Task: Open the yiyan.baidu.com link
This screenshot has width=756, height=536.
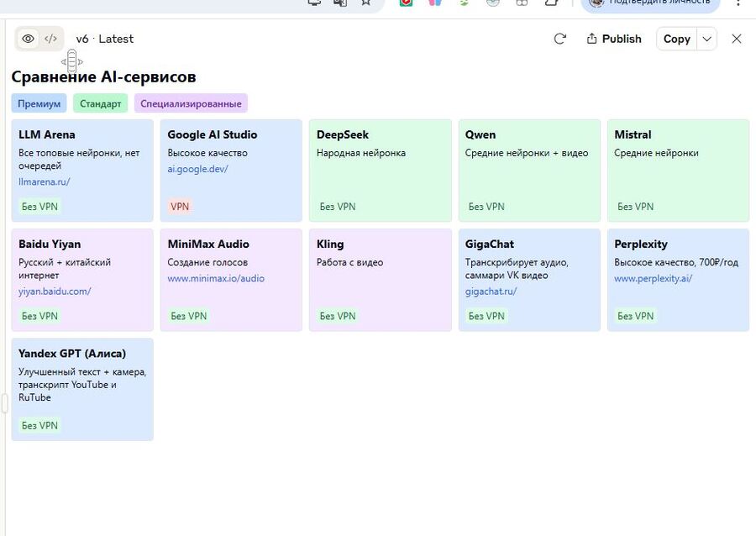Action: [55, 292]
